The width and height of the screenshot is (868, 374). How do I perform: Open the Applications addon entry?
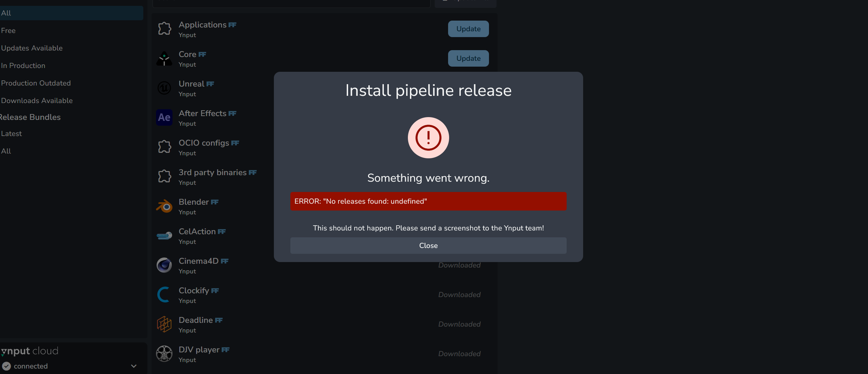tap(324, 29)
